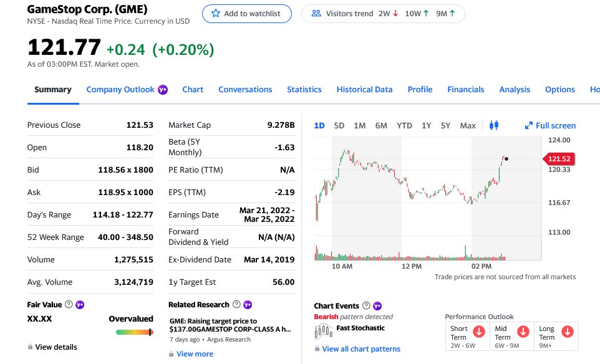Switch chart to candlestick view icon

coord(494,125)
